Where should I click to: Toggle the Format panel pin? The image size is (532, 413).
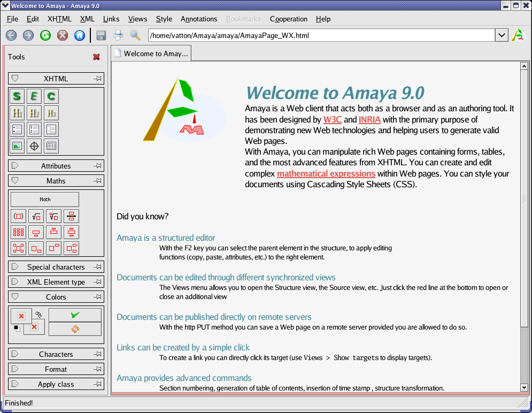(x=97, y=369)
